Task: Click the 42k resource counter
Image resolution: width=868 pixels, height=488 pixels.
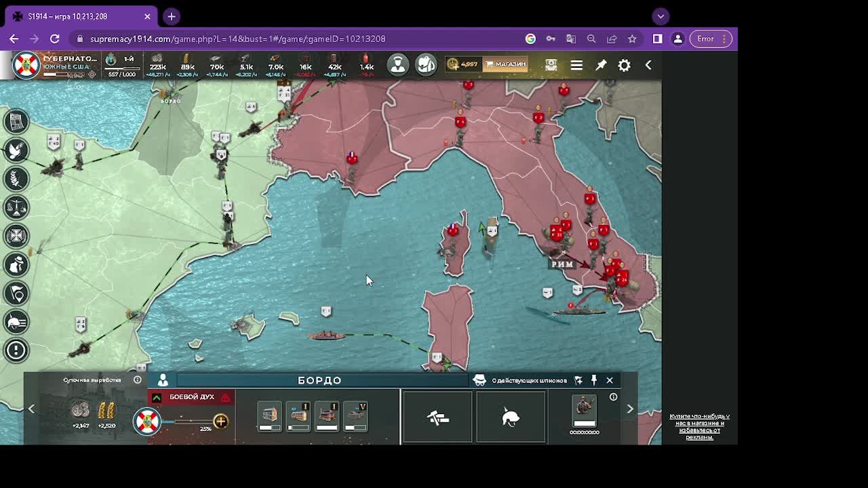Action: (334, 66)
